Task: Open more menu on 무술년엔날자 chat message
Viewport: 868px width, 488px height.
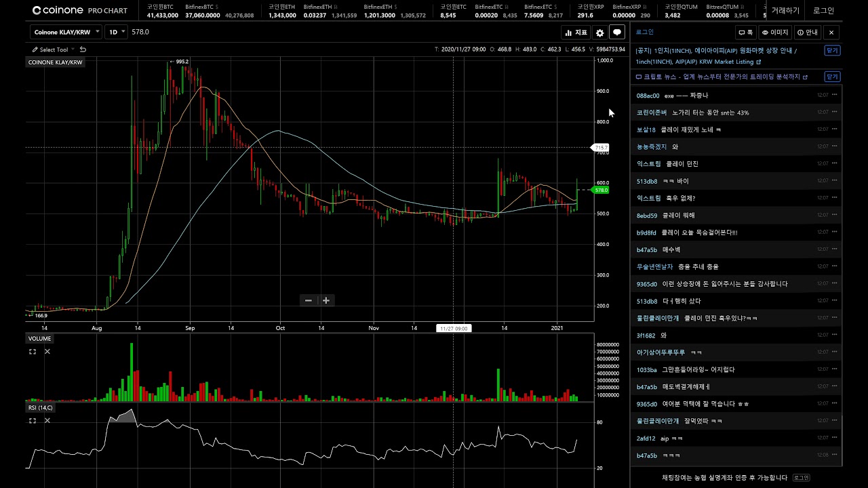Action: tap(835, 266)
